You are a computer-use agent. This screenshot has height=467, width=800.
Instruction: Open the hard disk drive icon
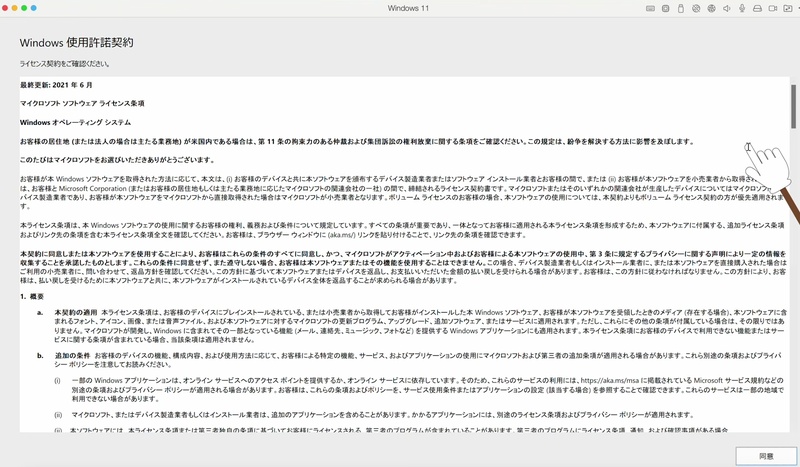757,8
